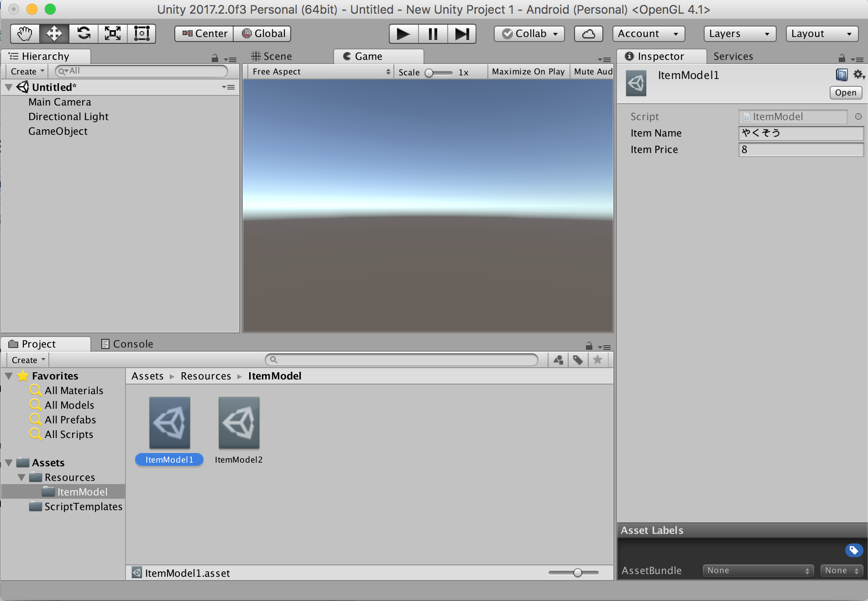Collapse the Assets folder

click(x=9, y=463)
